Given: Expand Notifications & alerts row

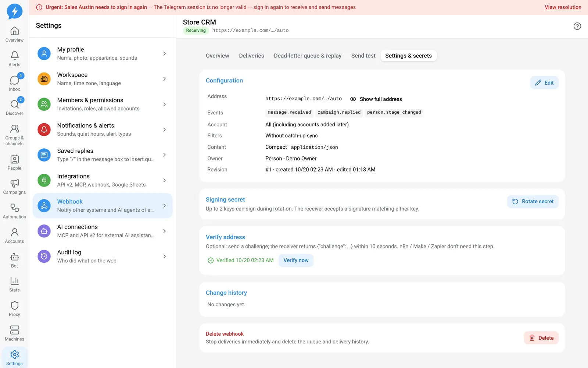Looking at the screenshot, I should click(103, 130).
